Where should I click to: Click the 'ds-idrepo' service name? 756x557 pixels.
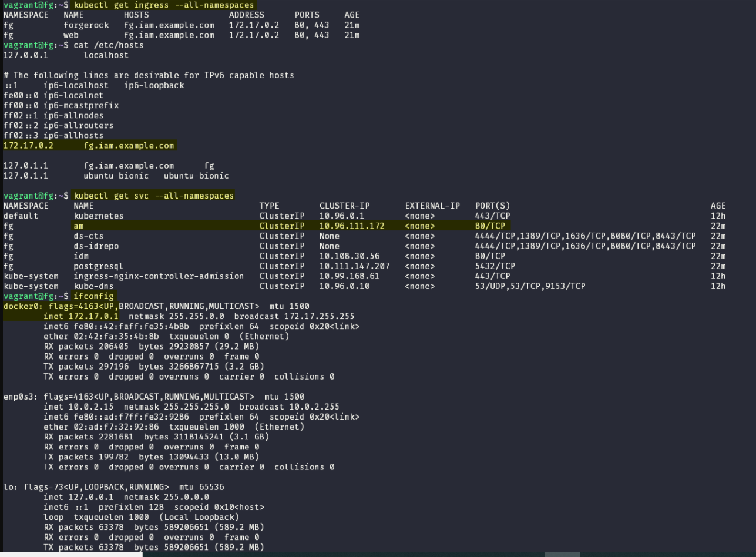point(96,246)
